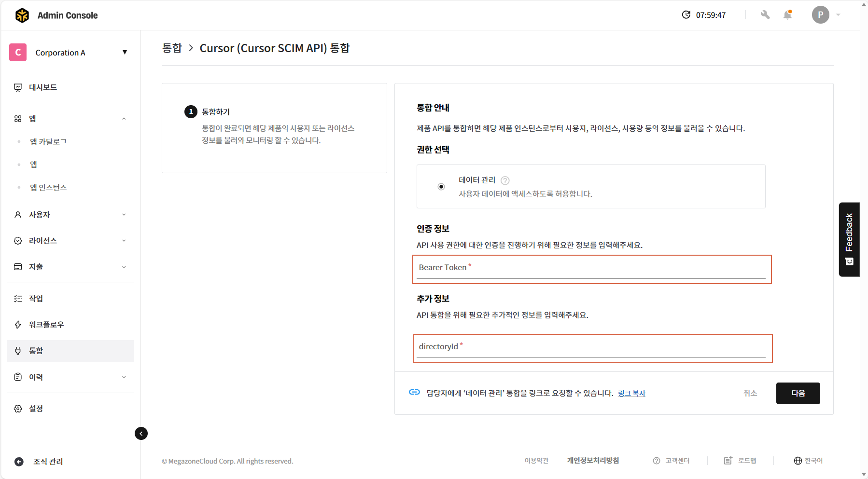Open the Feedback side tab

click(849, 239)
